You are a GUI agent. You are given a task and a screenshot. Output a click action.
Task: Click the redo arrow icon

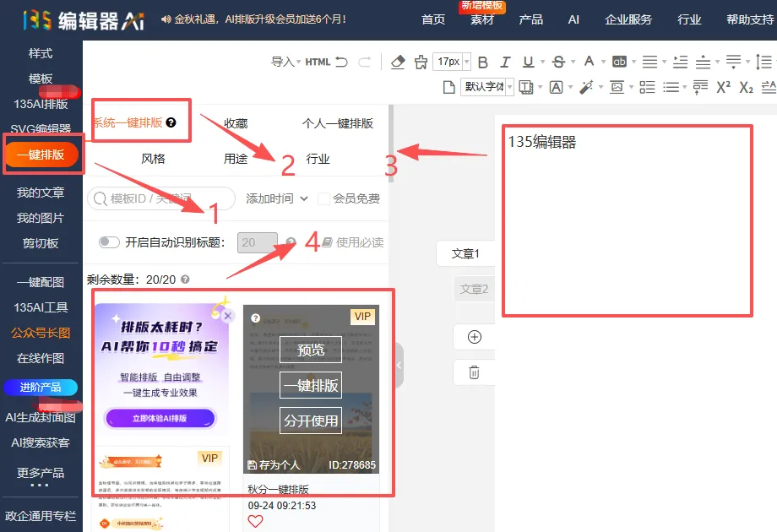pyautogui.click(x=365, y=62)
